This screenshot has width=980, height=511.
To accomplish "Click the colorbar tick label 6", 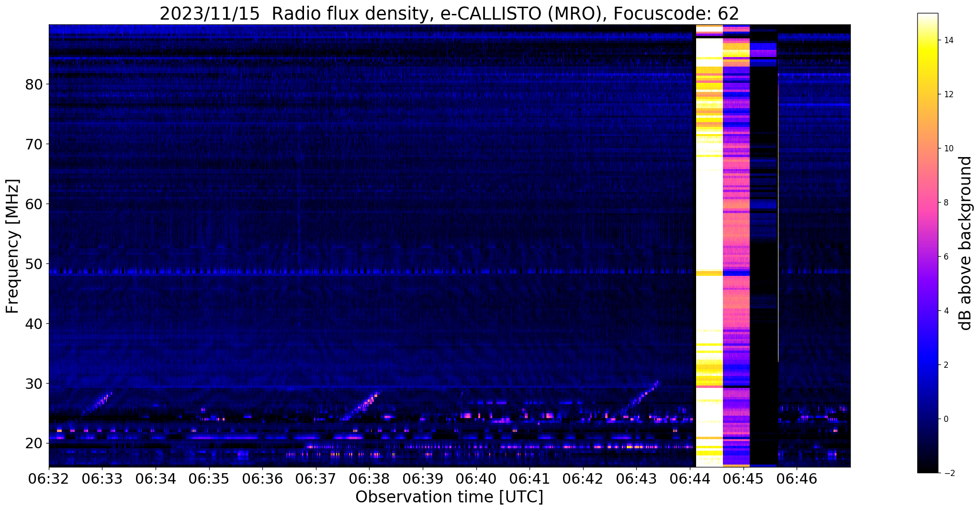I will pyautogui.click(x=945, y=257).
